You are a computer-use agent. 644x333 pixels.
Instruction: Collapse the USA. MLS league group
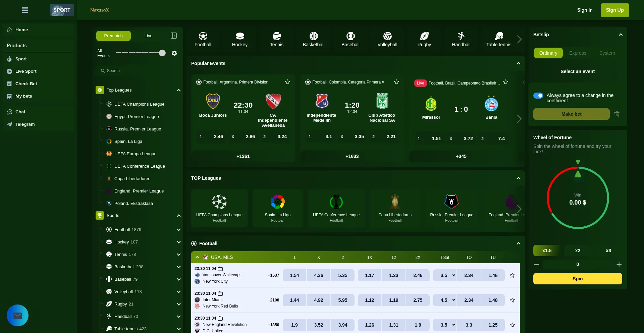197,257
